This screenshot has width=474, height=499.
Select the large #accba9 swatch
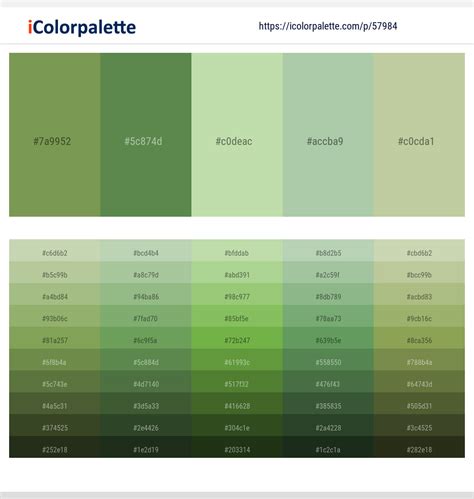(328, 135)
